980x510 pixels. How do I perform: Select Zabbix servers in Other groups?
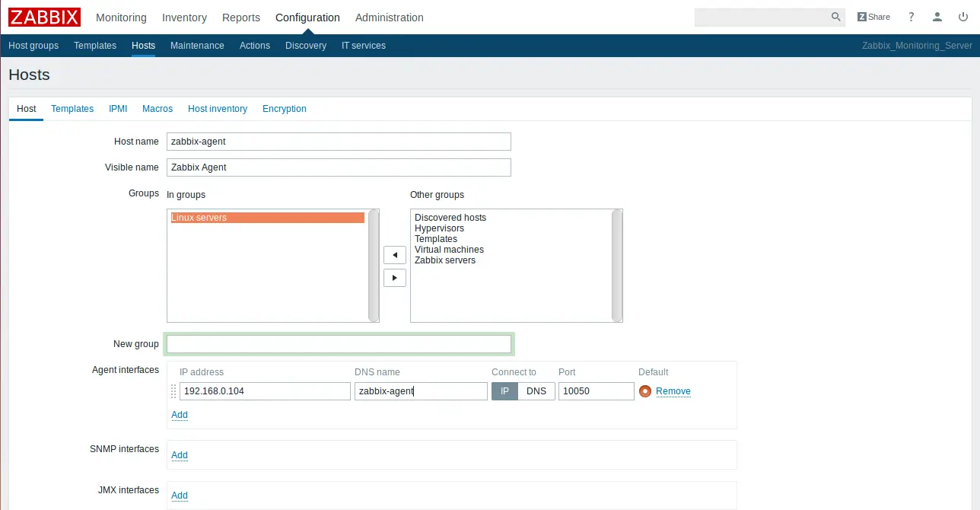445,260
